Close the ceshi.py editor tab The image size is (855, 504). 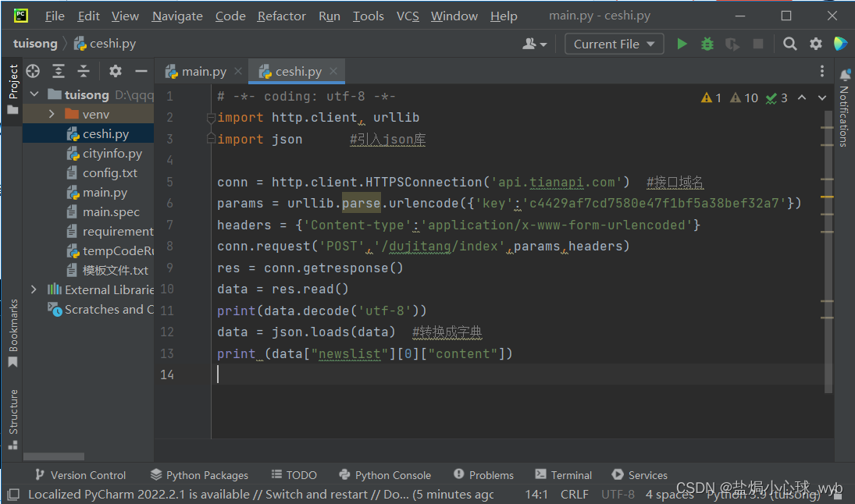coord(333,71)
